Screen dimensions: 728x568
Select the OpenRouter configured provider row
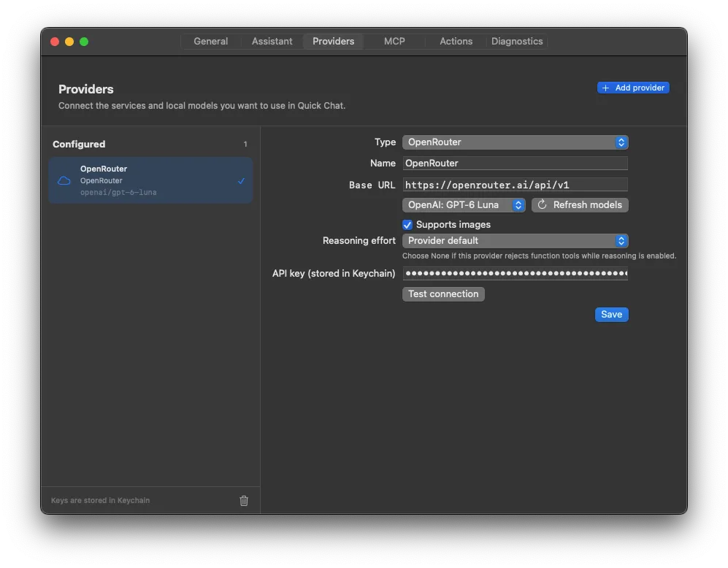point(150,180)
